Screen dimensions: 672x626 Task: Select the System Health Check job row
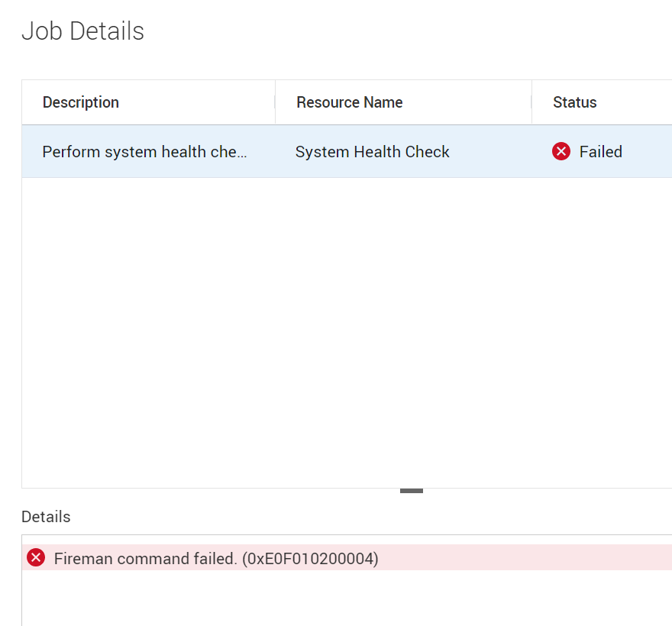(x=372, y=151)
